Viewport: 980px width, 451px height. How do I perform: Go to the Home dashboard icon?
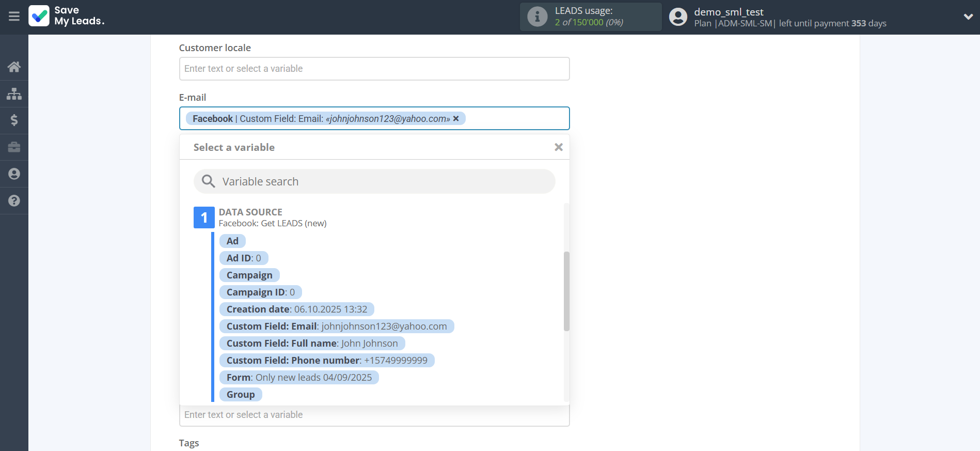[x=14, y=67]
